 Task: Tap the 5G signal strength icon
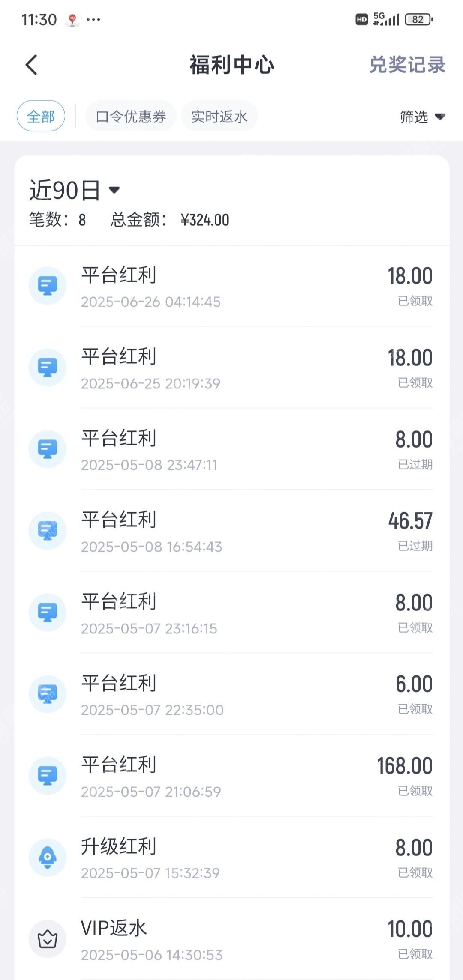click(386, 19)
